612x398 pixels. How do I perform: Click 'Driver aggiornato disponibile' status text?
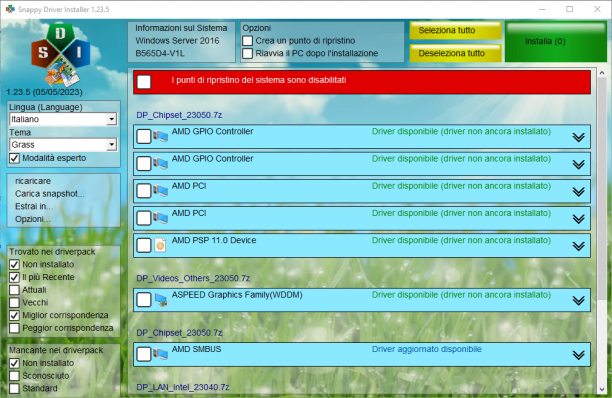point(427,349)
